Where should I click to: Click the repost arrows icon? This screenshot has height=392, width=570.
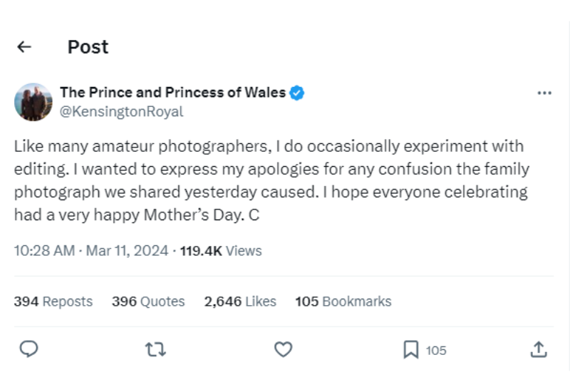pos(155,349)
